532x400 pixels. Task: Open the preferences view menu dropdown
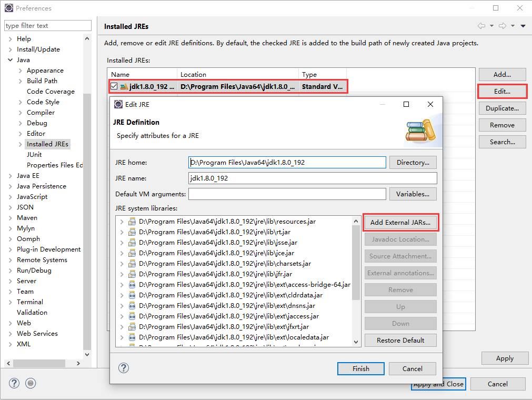tap(523, 26)
